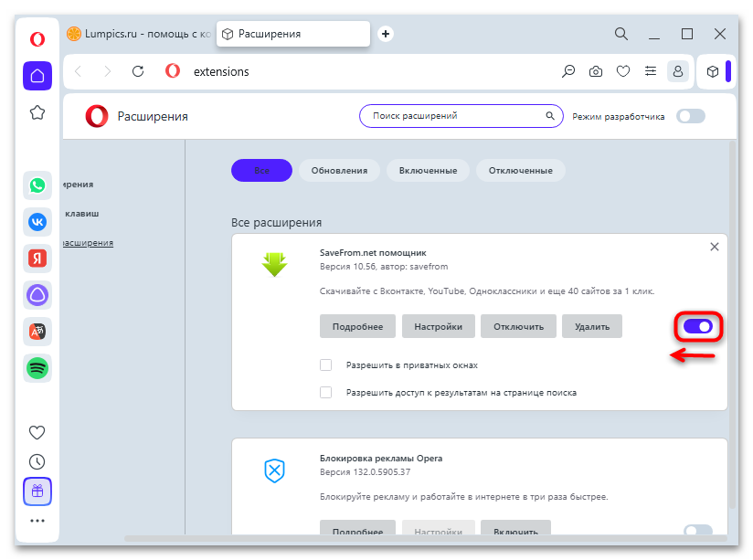The width and height of the screenshot is (753, 560).
Task: Launch WhatsApp from the sidebar
Action: coord(37,185)
